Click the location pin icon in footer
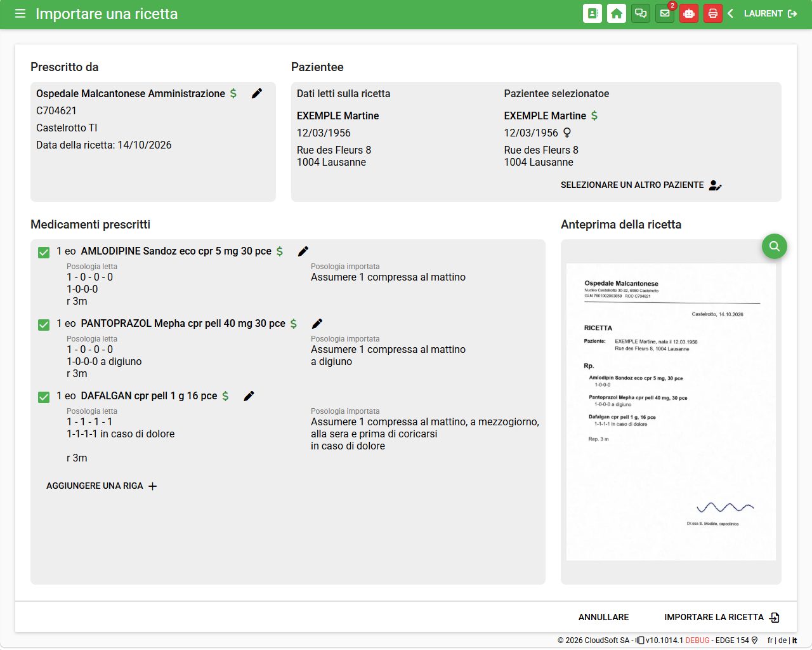 pyautogui.click(x=754, y=640)
